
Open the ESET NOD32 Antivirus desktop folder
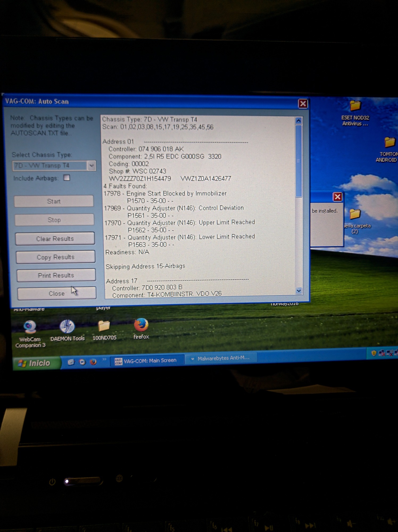[x=355, y=113]
